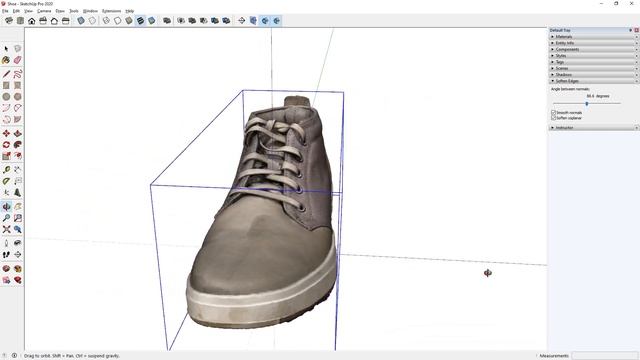Select the active Orbit tool

pos(6,207)
